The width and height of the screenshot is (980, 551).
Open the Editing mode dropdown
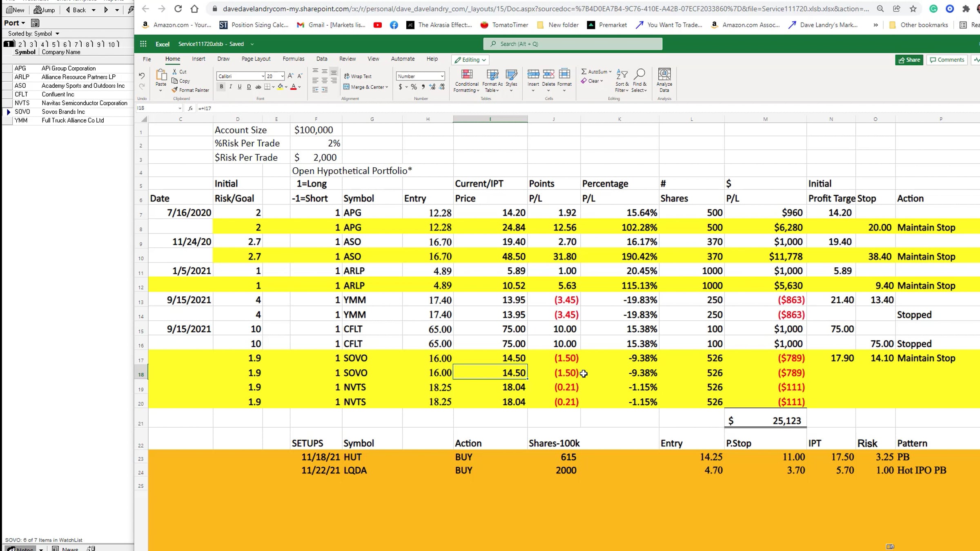[x=470, y=60]
